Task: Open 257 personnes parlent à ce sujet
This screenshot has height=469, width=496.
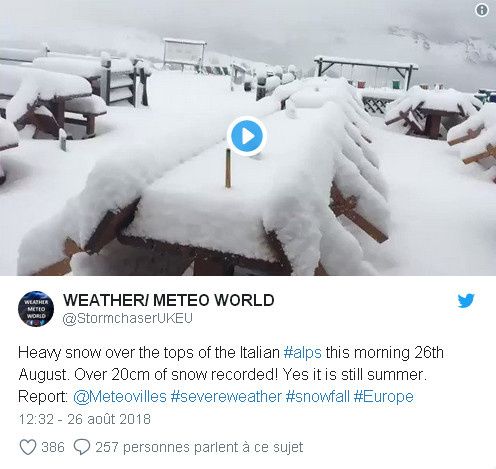Action: click(199, 447)
